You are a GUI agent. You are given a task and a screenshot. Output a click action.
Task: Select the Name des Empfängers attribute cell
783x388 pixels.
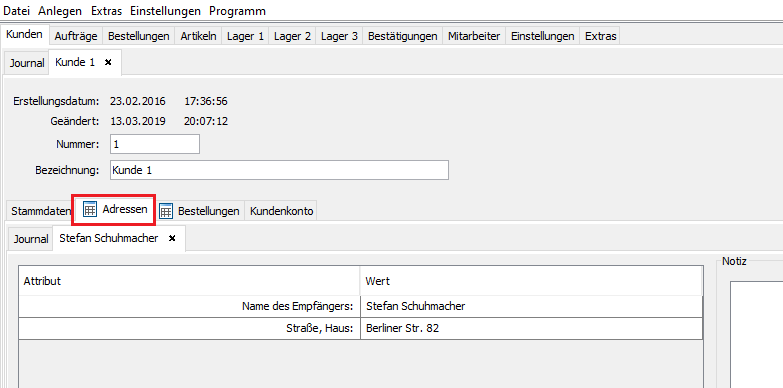pos(189,306)
